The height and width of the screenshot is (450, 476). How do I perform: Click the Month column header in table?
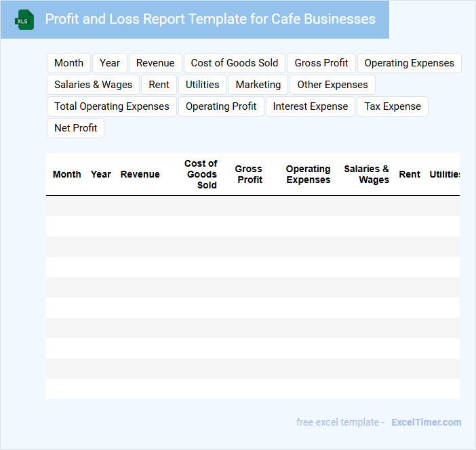pyautogui.click(x=66, y=174)
